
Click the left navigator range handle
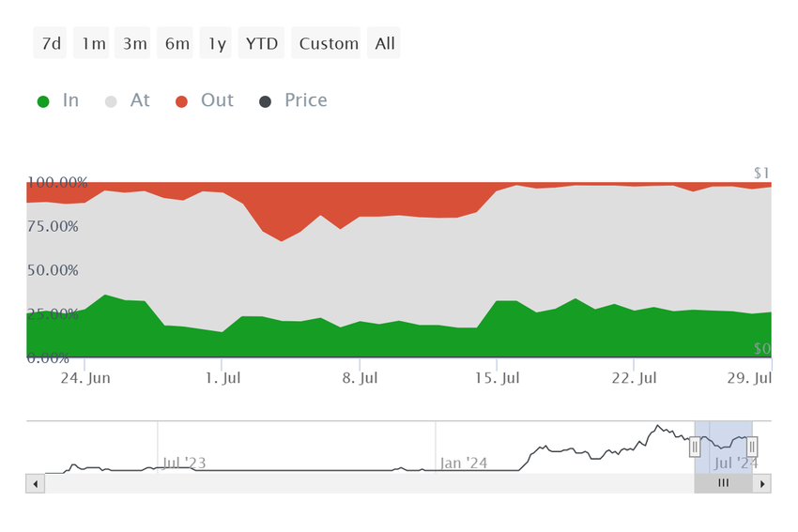point(695,447)
